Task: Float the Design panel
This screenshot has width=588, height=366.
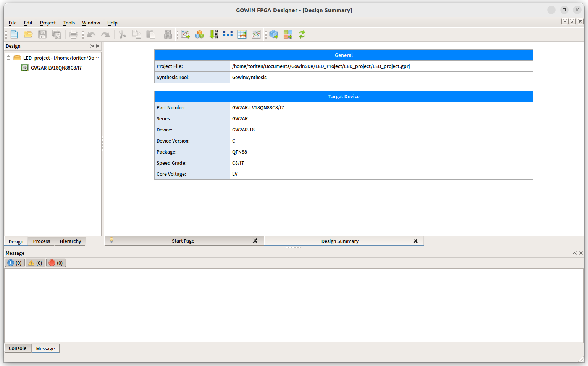Action: (x=92, y=46)
